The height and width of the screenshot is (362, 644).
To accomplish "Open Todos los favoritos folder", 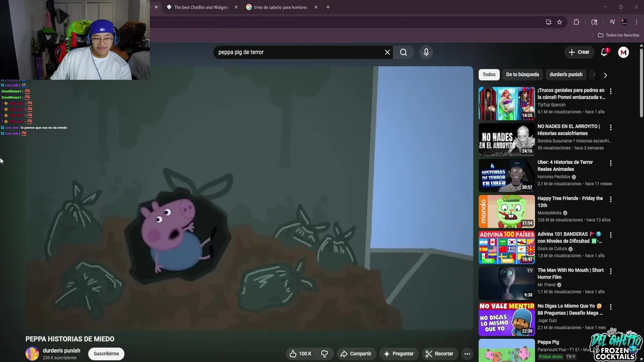I will (618, 35).
